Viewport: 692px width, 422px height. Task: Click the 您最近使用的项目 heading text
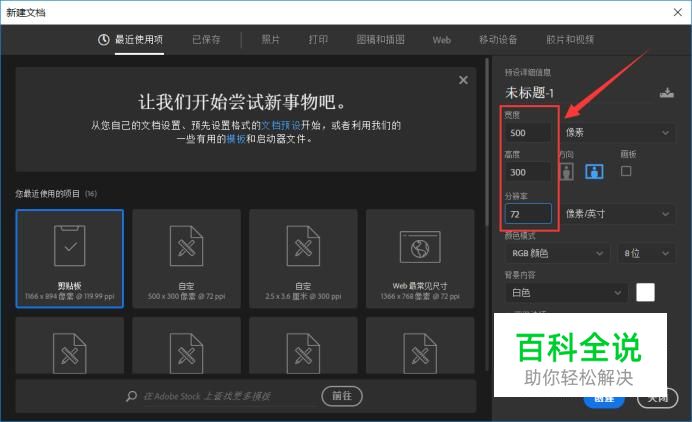pos(48,194)
